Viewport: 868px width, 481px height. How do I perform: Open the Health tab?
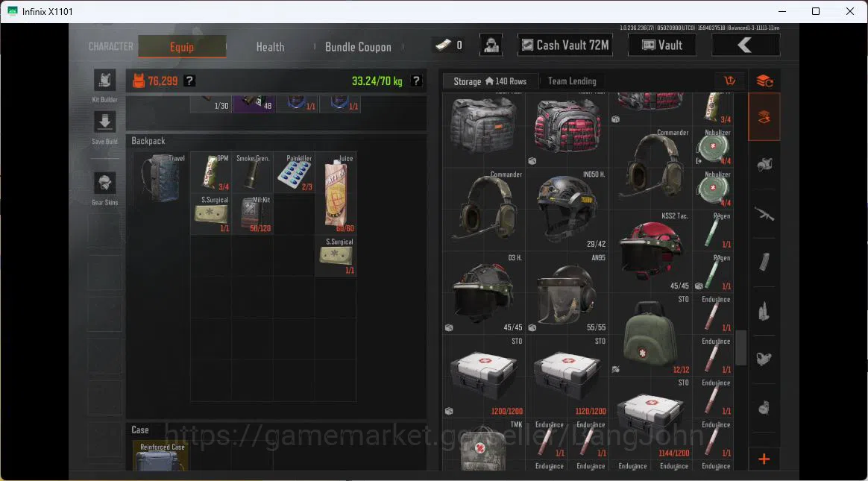pyautogui.click(x=270, y=47)
